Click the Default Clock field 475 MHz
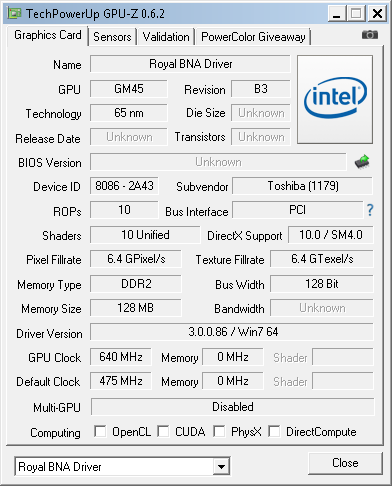 tap(121, 381)
